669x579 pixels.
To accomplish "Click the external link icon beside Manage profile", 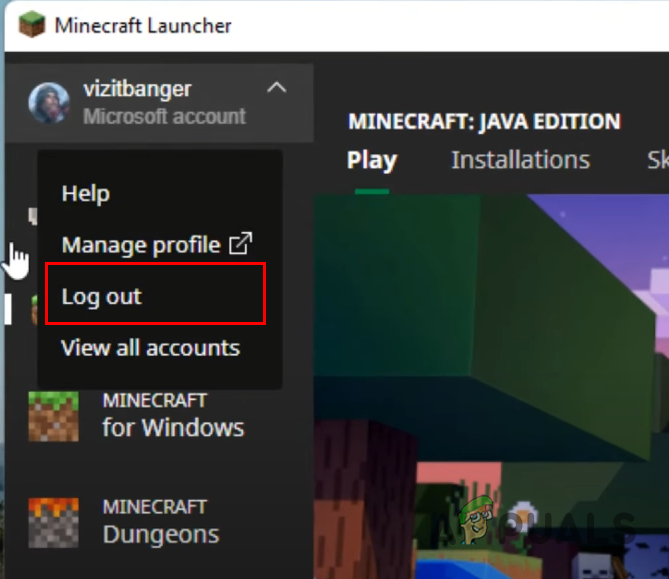I will [x=241, y=243].
